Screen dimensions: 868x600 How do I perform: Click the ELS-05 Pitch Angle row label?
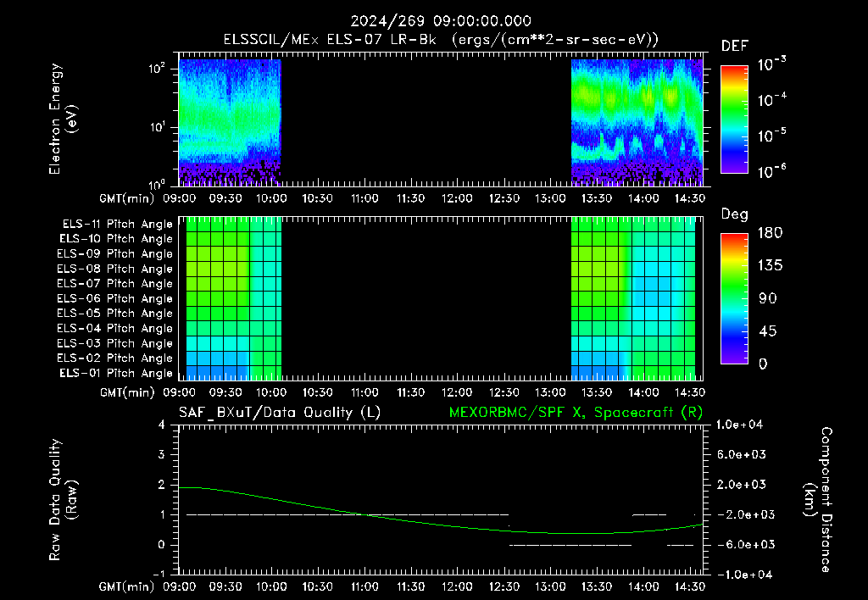115,314
